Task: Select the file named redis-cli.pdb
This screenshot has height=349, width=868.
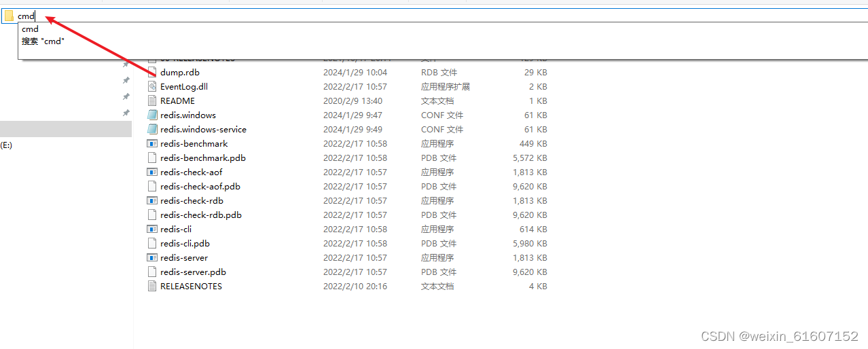Action: point(185,243)
